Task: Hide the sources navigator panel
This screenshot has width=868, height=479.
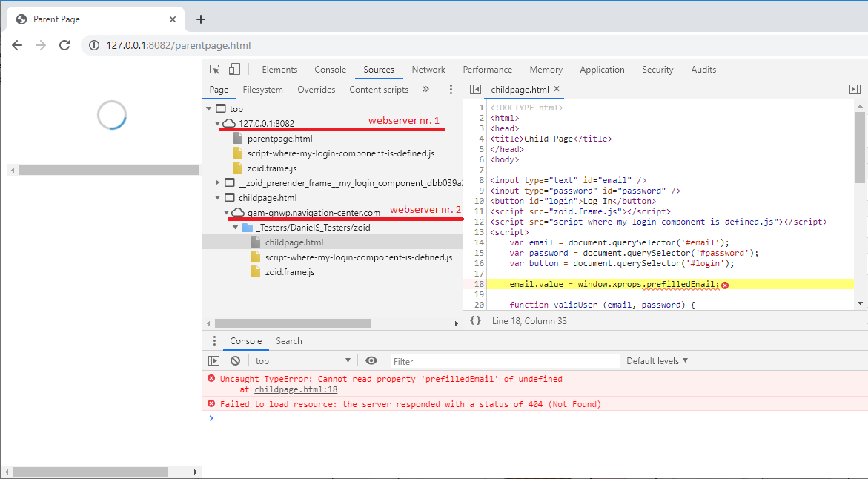Action: (x=474, y=88)
